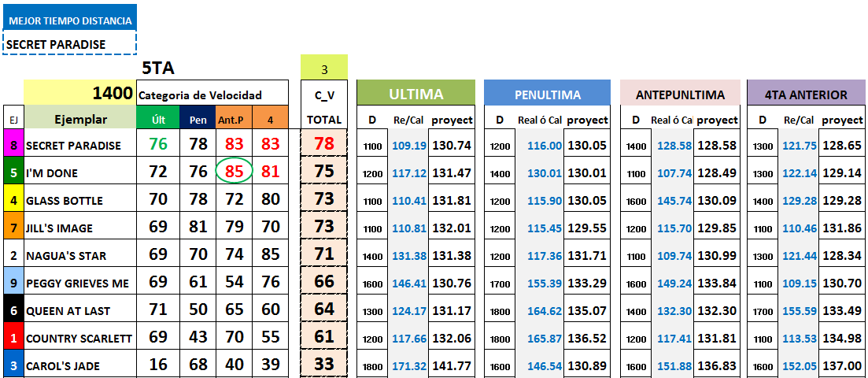This screenshot has height=378, width=868.
Task: Select total 71 for NAGUA'S STAR
Action: 324,254
